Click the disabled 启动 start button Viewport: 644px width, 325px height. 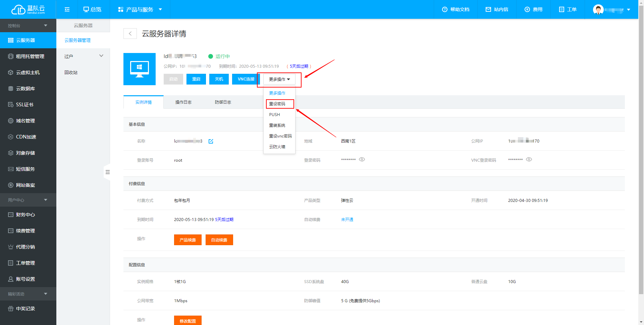[x=173, y=79]
